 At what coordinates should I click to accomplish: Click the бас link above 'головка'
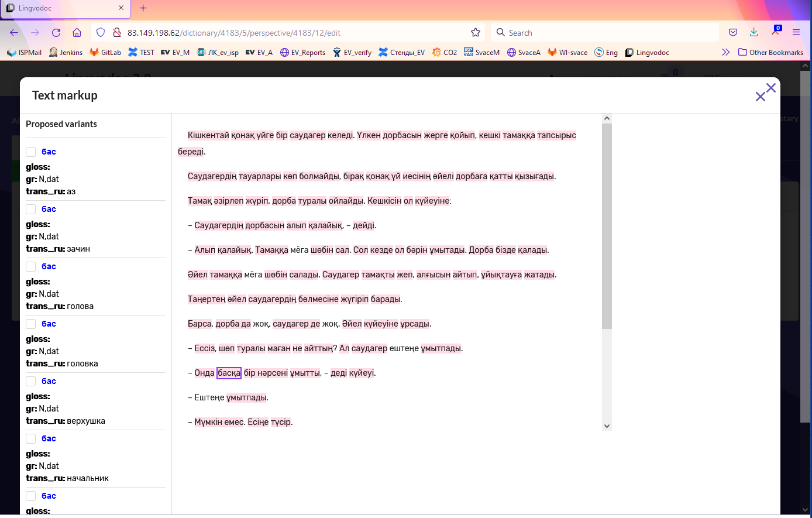coord(47,323)
